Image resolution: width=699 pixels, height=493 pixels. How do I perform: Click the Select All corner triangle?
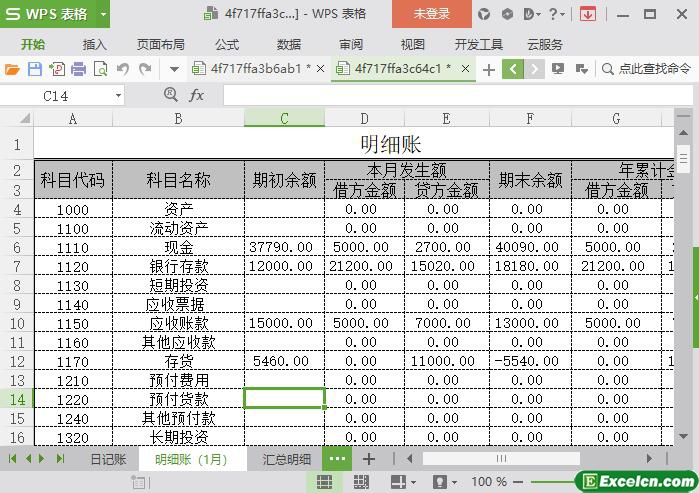click(x=25, y=118)
